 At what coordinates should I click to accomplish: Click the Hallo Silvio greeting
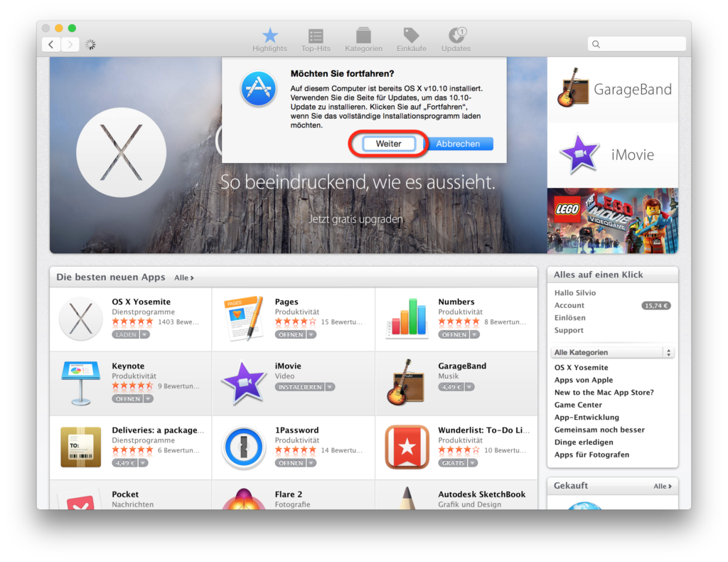pos(574,292)
